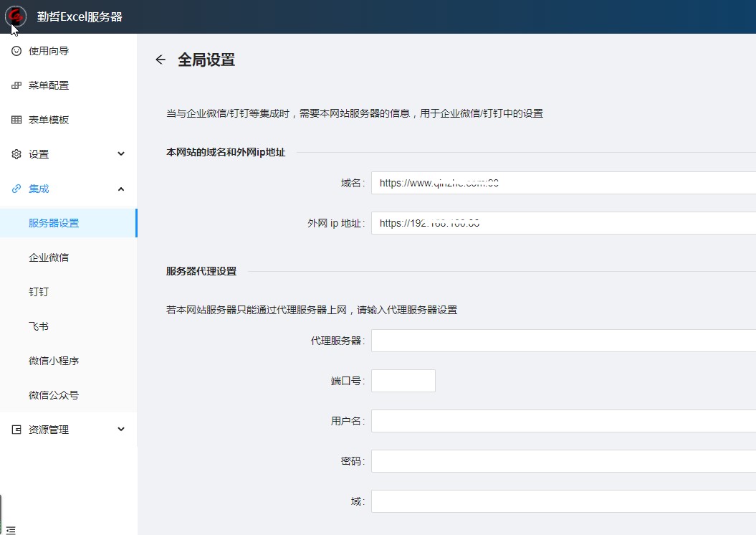The width and height of the screenshot is (756, 535).
Task: Go to 飞书 integration settings
Action: point(39,326)
